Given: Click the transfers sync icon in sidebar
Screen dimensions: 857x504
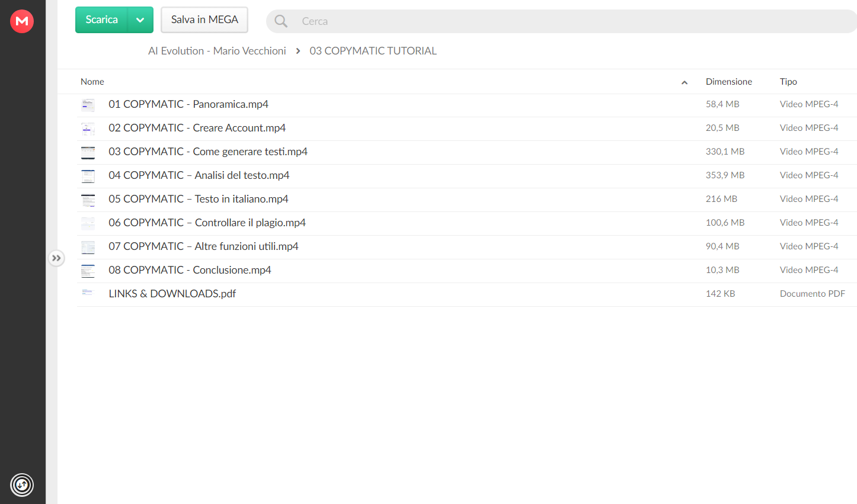Looking at the screenshot, I should pyautogui.click(x=22, y=485).
